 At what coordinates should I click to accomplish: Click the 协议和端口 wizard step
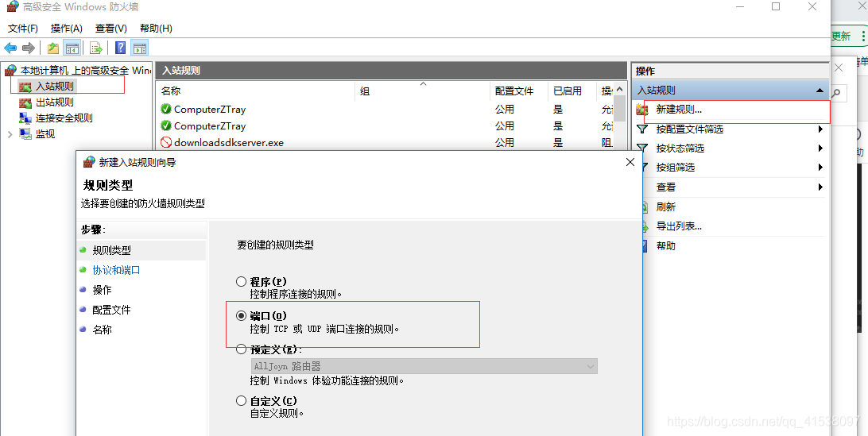pyautogui.click(x=116, y=270)
